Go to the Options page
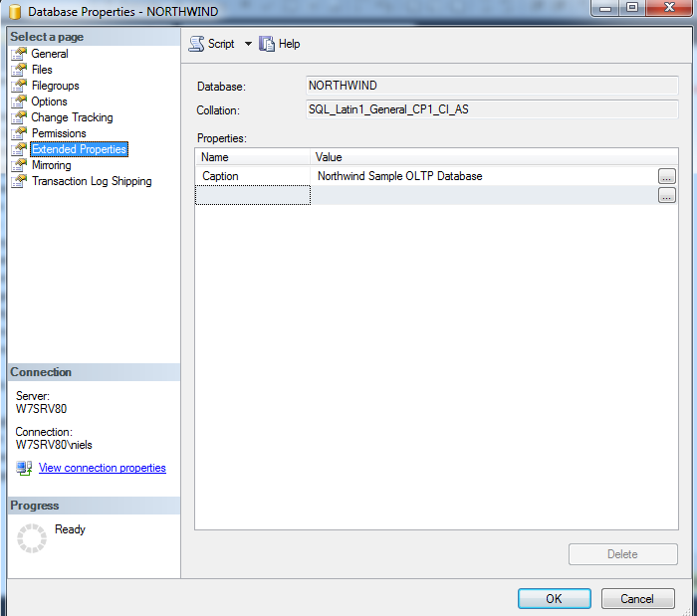The height and width of the screenshot is (616, 697). click(49, 102)
